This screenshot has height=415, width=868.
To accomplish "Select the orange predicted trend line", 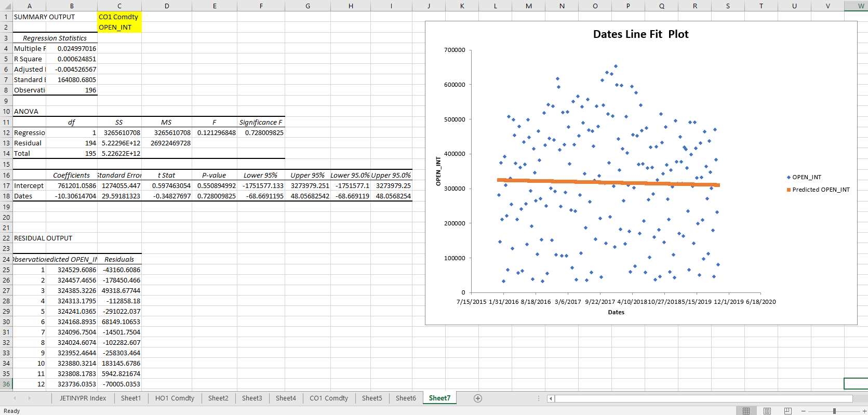I will point(608,182).
